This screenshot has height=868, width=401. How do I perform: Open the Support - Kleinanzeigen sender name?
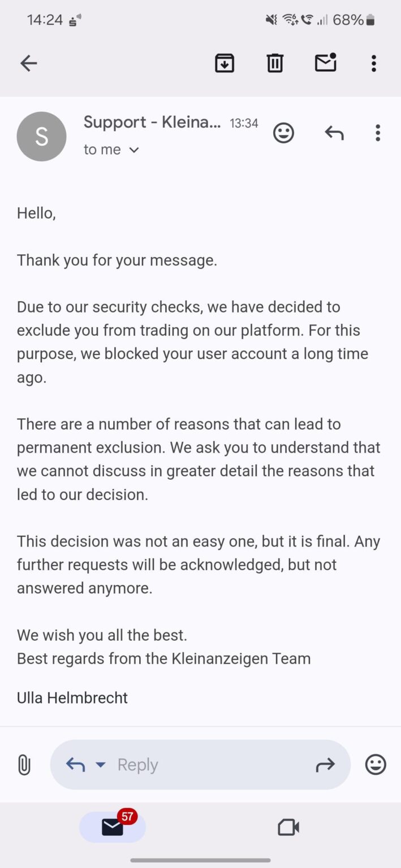click(x=152, y=122)
